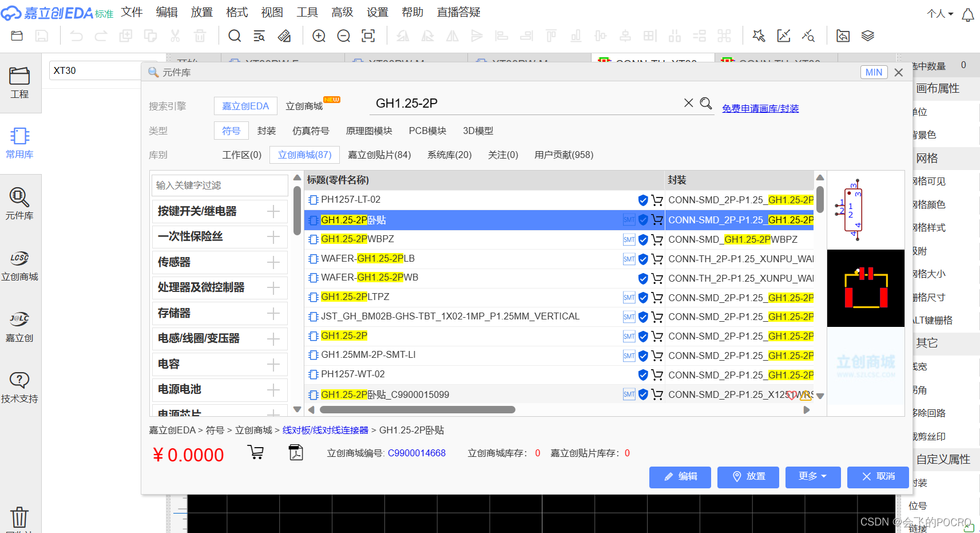
Task: Open the 直播答疑 menu
Action: coord(458,12)
